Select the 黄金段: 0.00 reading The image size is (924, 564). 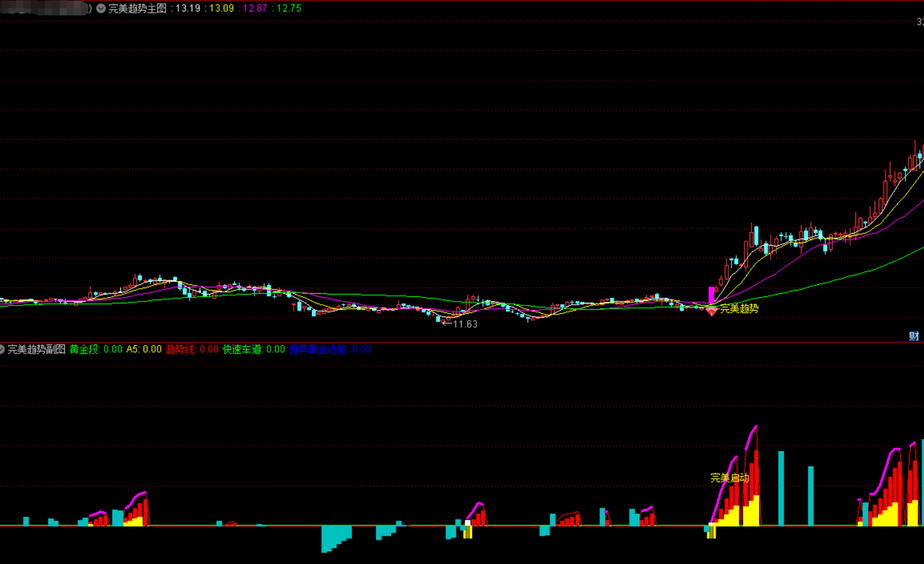point(96,349)
